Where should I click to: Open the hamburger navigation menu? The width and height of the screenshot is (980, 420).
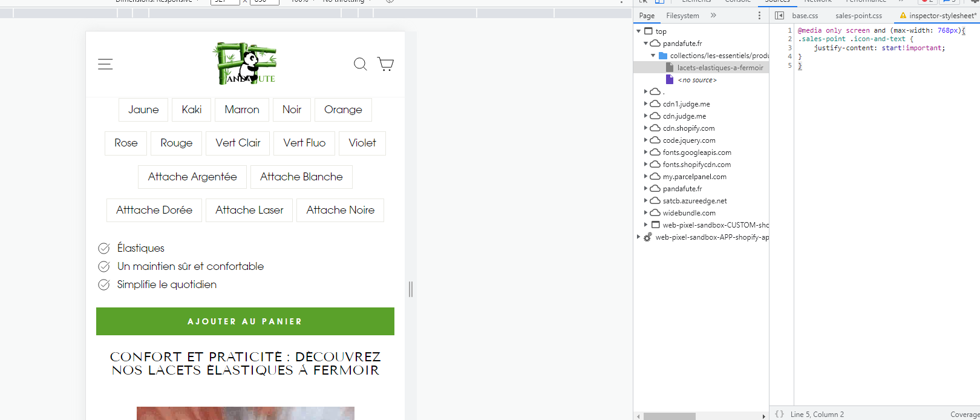click(105, 64)
